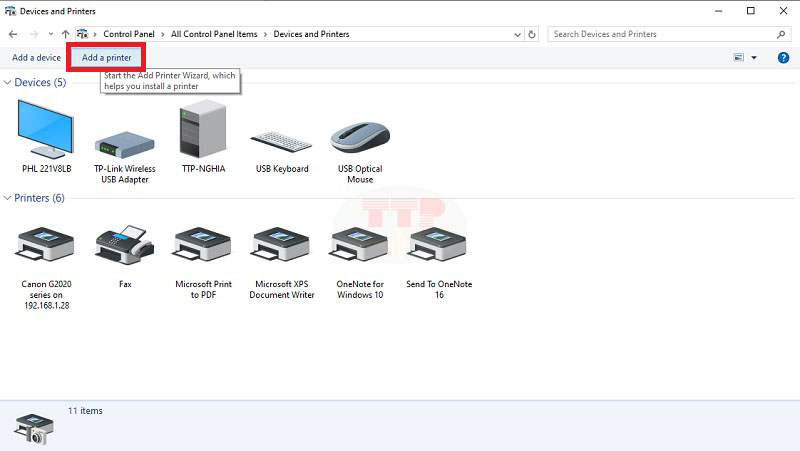The width and height of the screenshot is (800, 451).
Task: Open the help question mark icon
Action: click(x=783, y=58)
